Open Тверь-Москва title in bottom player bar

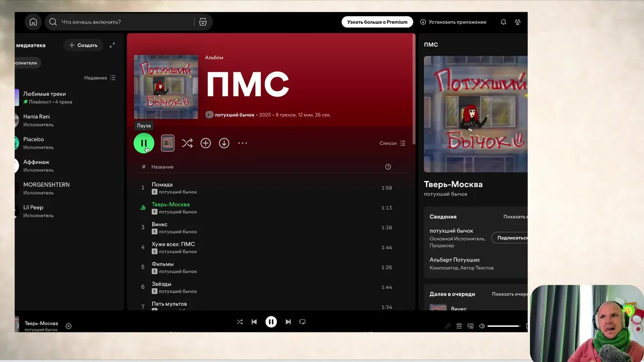tap(41, 323)
